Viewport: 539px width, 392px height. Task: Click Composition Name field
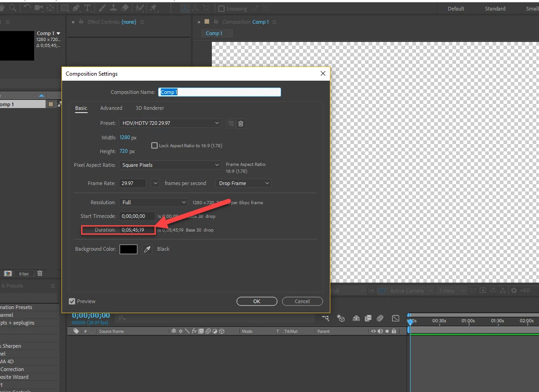point(219,92)
